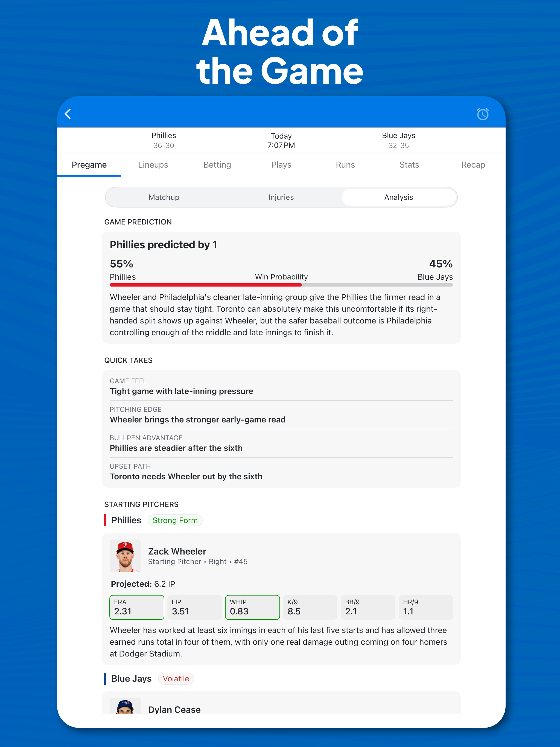Viewport: 560px width, 747px height.
Task: Switch to the Plays tab
Action: coord(281,165)
